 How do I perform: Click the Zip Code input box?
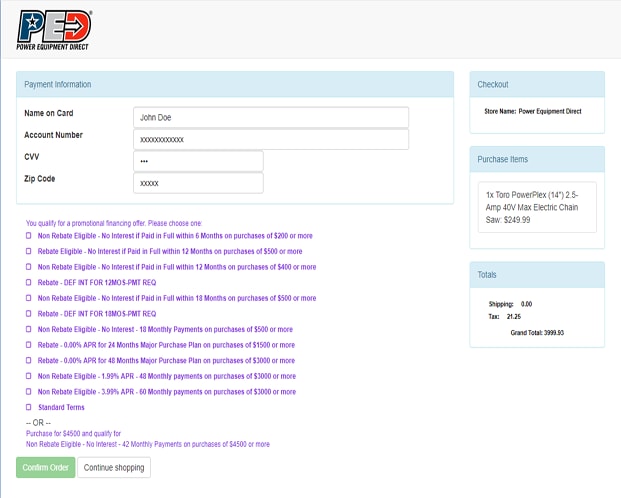pos(198,183)
